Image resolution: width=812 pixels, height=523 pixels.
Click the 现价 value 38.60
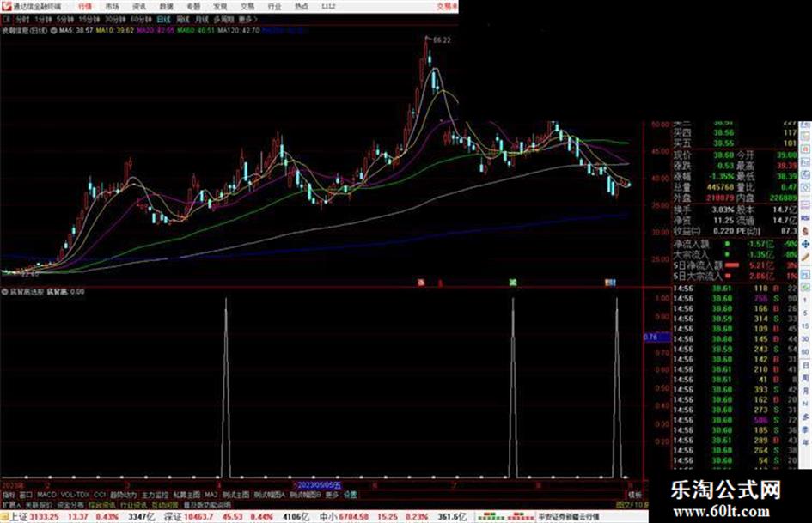724,155
